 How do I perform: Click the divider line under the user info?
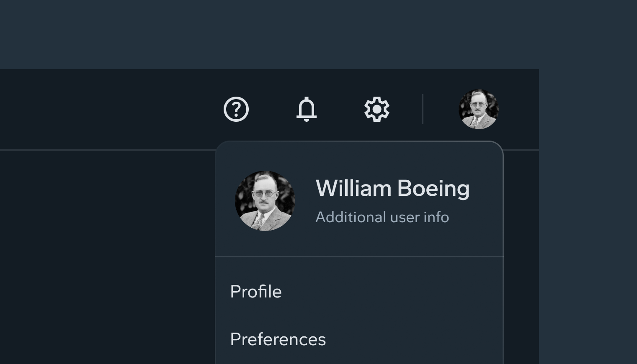358,256
